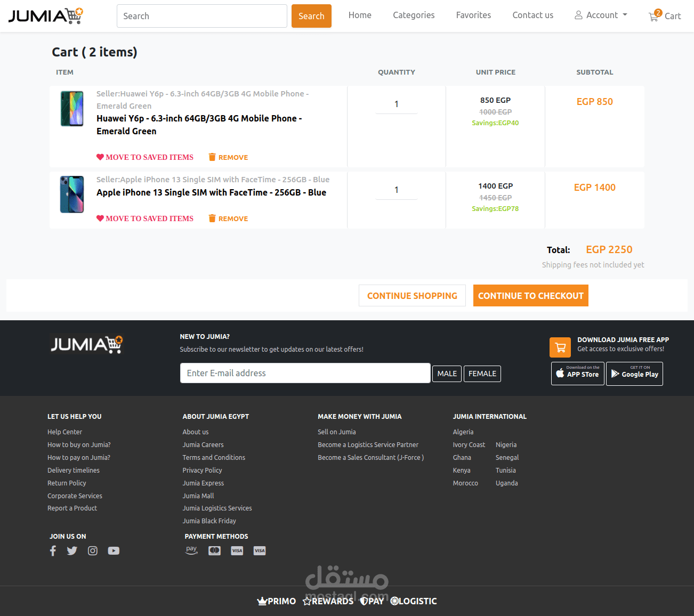Select MALE for the newsletter subscription
Screen dimensions: 694x616
point(447,373)
